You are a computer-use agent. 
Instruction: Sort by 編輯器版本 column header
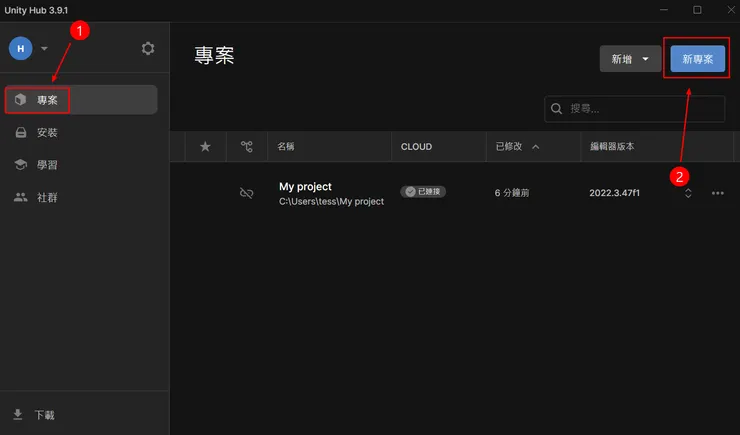point(612,147)
